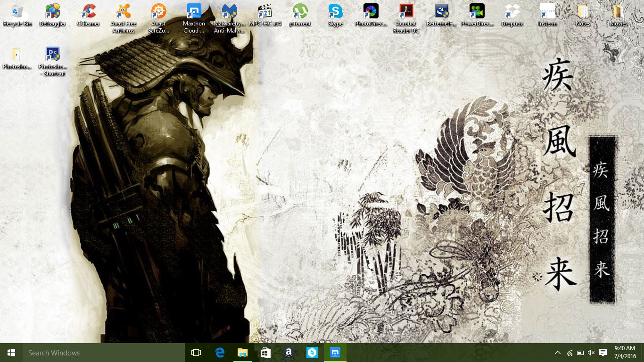Select the Photoshop folder icon without Ps logo
644x362 pixels.
pos(17,58)
